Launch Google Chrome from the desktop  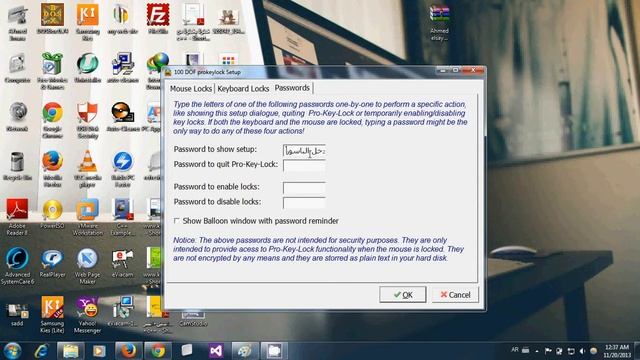(52, 120)
